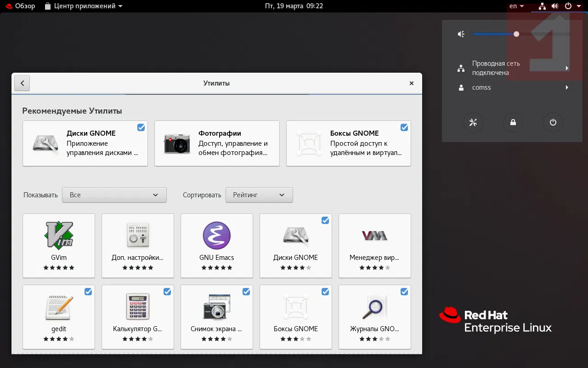This screenshot has height=368, width=588.
Task: Click the star rating under GNU Emacs
Action: click(217, 268)
